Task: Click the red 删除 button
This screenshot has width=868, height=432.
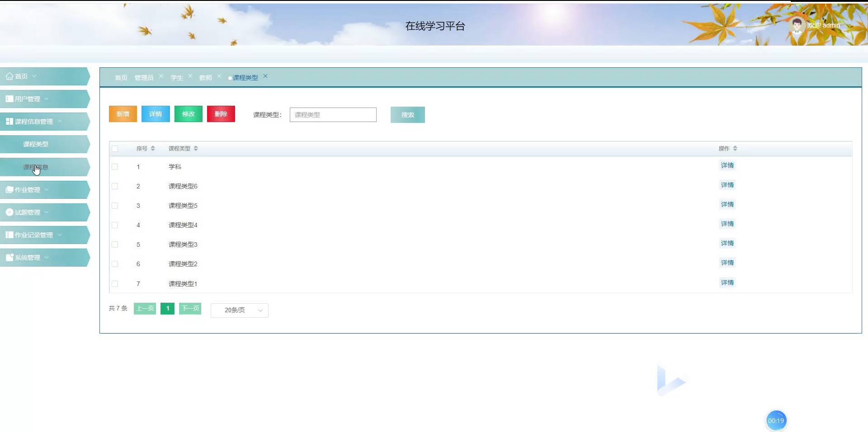Action: pos(221,114)
